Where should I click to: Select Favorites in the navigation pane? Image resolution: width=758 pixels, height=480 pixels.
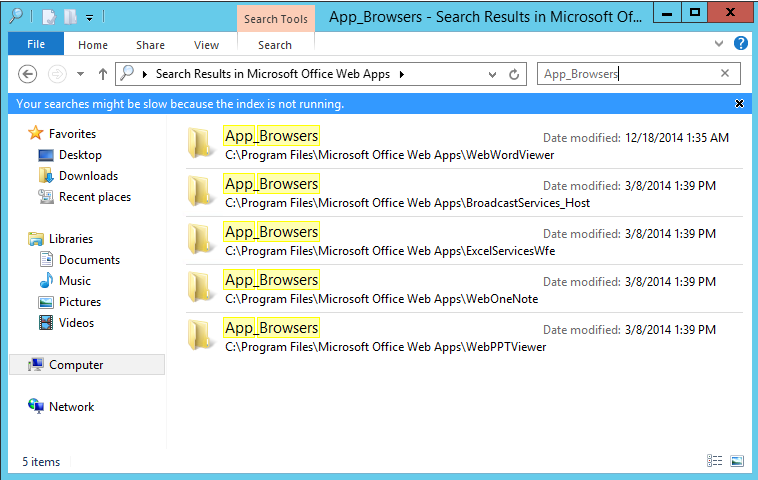72,133
